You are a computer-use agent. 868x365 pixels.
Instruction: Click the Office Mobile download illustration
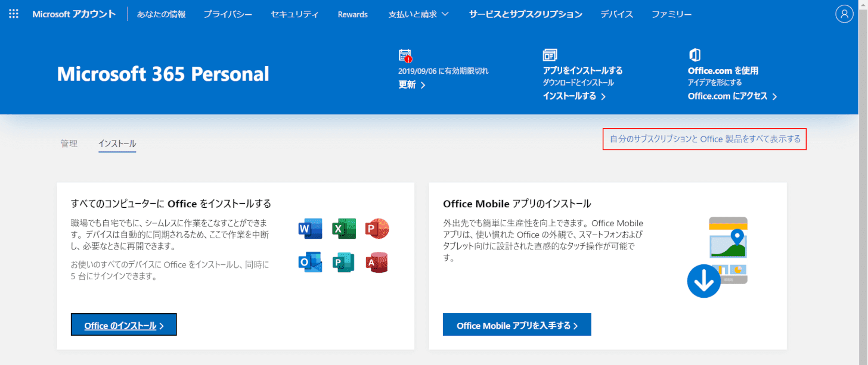pos(717,257)
